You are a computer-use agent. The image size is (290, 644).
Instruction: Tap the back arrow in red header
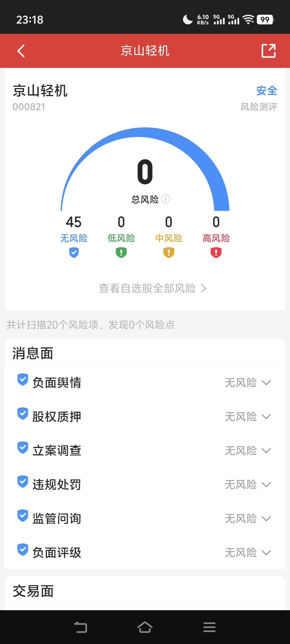[x=21, y=51]
